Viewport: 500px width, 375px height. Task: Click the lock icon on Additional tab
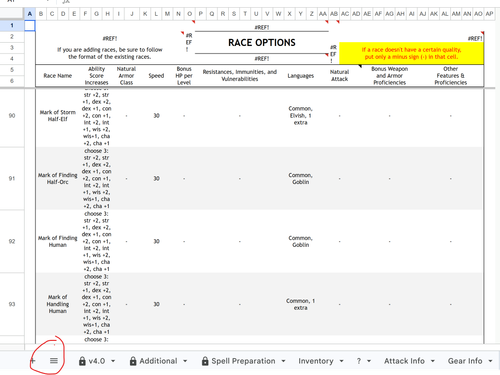tap(133, 361)
